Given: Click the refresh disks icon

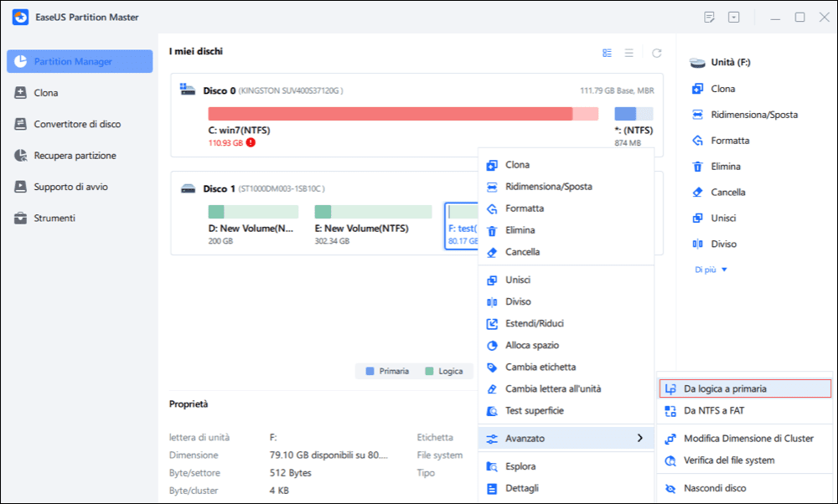Looking at the screenshot, I should (x=656, y=53).
